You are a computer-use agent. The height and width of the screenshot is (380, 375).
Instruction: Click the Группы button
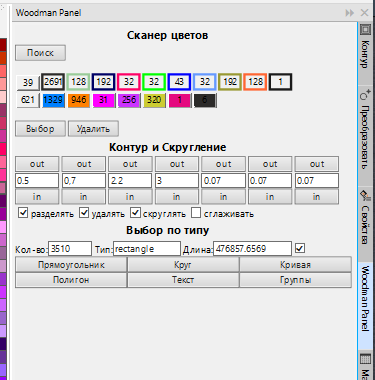[x=295, y=280]
